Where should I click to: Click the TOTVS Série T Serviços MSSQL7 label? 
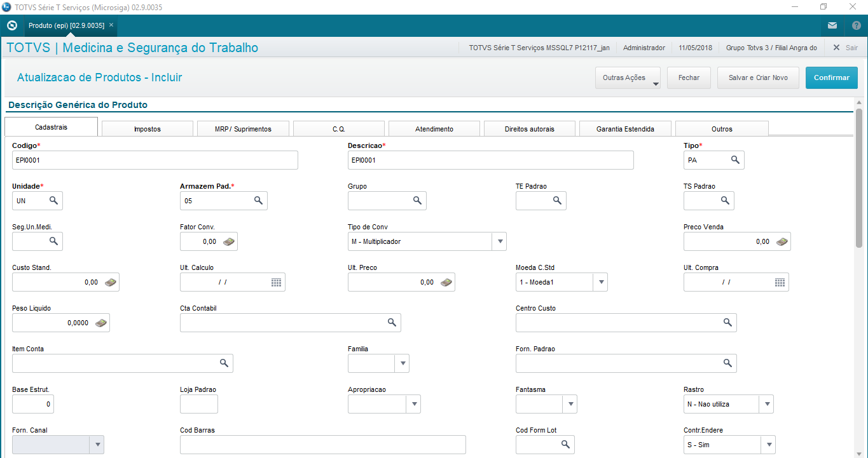coord(539,48)
